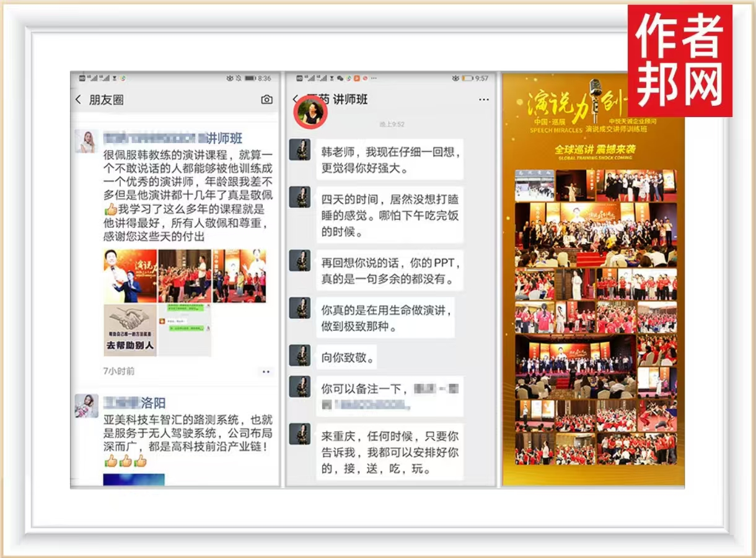Open the 去帮助别人 handshake thumbnail

click(x=130, y=330)
